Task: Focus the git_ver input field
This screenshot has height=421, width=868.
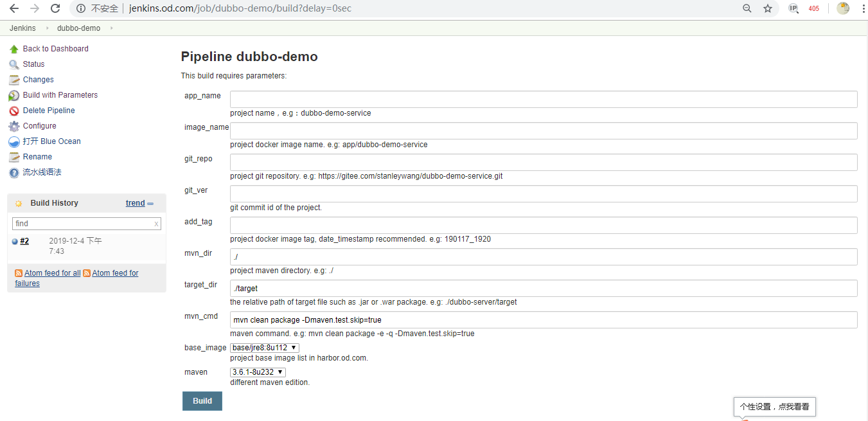Action: click(x=544, y=193)
